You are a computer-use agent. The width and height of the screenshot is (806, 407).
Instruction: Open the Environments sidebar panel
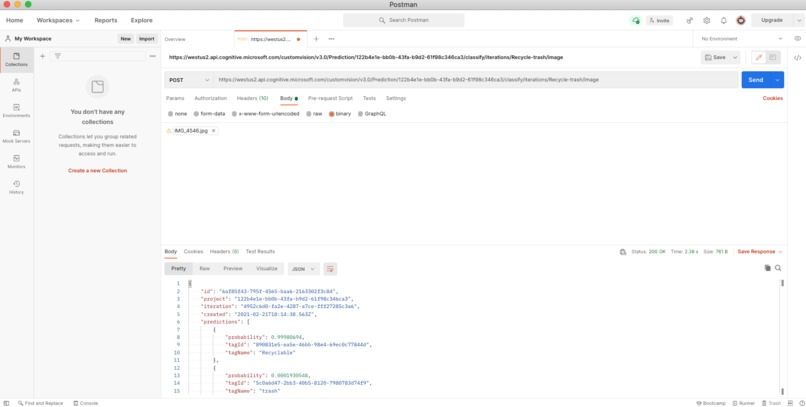coord(16,111)
